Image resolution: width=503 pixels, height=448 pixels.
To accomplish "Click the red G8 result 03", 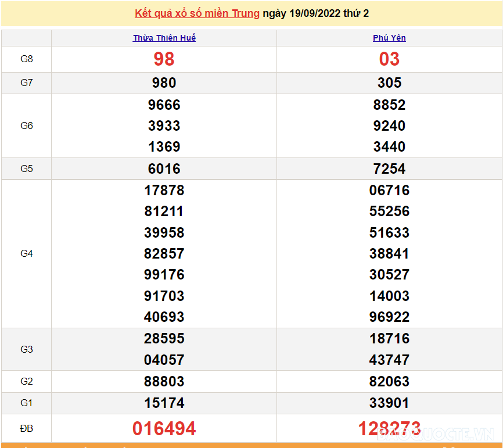I will pyautogui.click(x=389, y=59).
